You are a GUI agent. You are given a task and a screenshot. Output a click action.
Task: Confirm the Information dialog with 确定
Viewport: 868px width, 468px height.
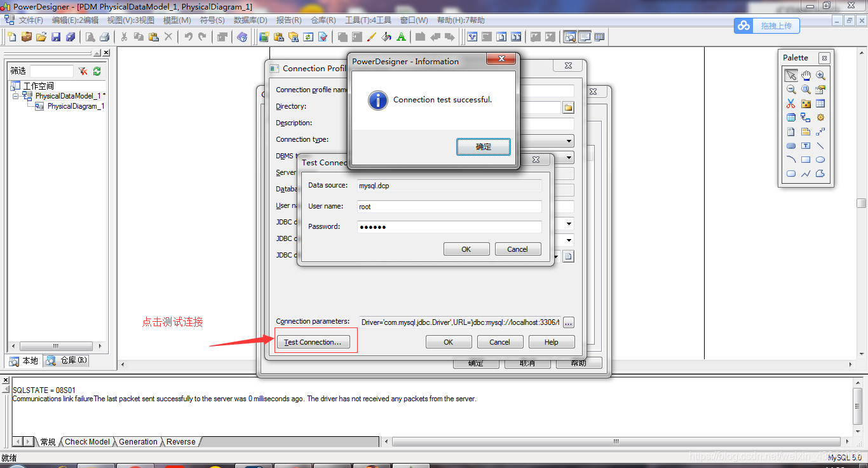pyautogui.click(x=484, y=147)
